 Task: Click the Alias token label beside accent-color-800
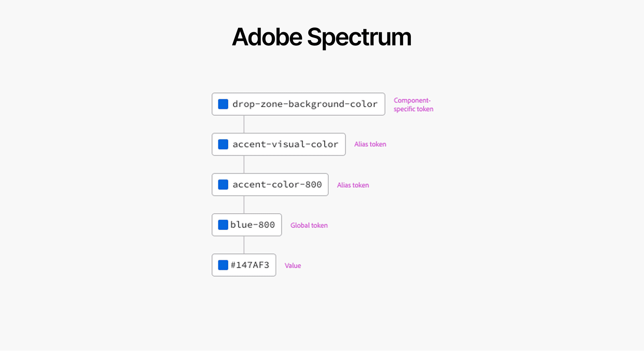[x=353, y=185]
